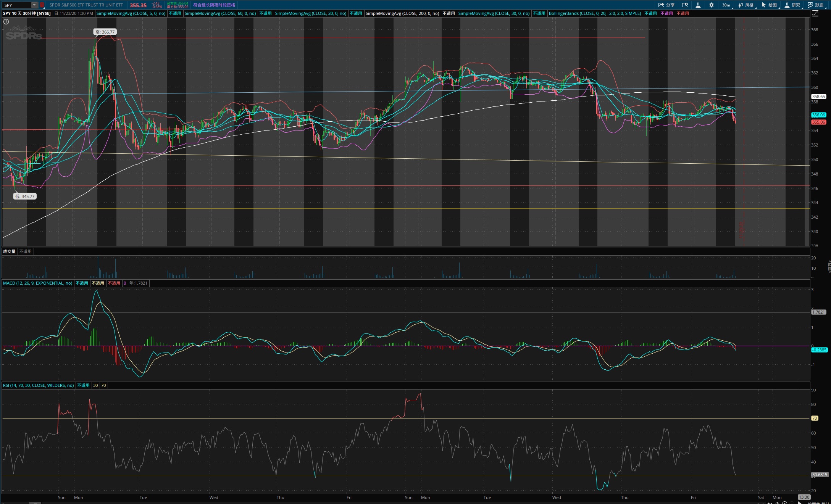Click the extended-hours eligible purple text
Image resolution: width=831 pixels, height=504 pixels.
tap(214, 5)
